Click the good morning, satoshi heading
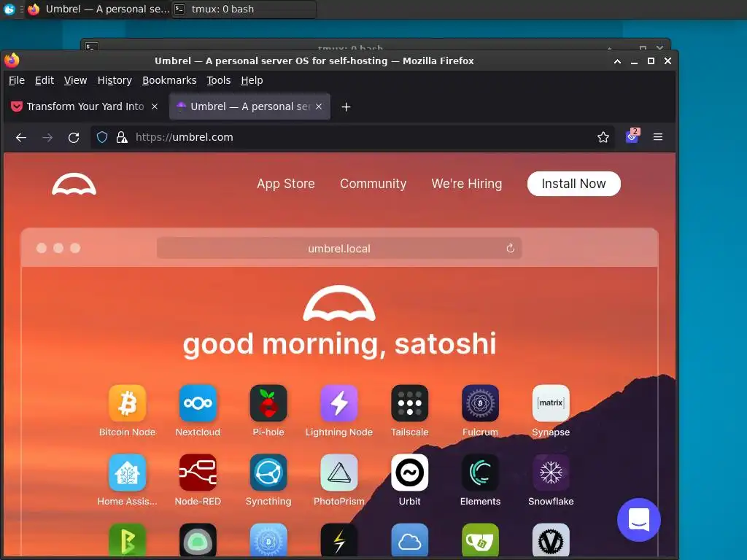This screenshot has width=747, height=560. pos(339,344)
